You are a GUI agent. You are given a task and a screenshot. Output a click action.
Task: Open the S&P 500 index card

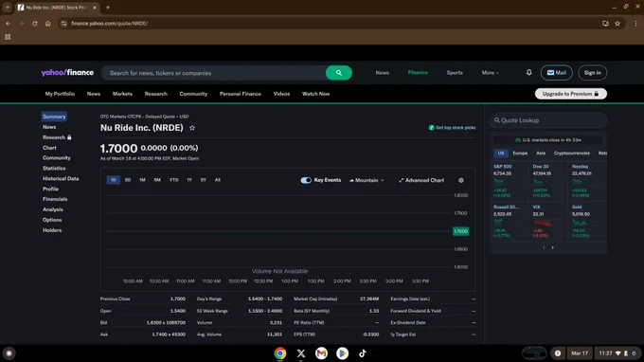click(509, 181)
